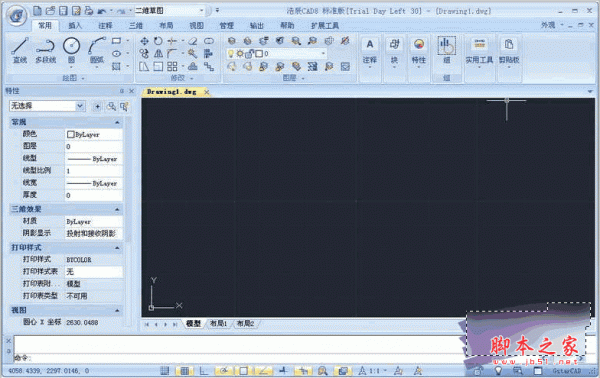The height and width of the screenshot is (378, 600).
Task: Click the Save icon in quick access
Action: click(x=63, y=11)
